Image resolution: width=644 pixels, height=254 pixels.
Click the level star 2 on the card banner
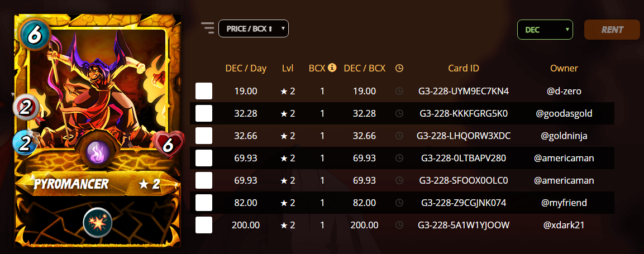[150, 184]
